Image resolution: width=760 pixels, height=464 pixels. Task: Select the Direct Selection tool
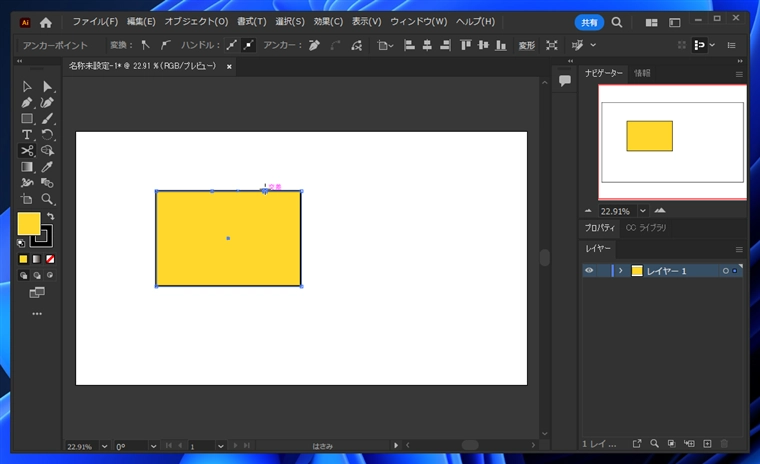(x=47, y=87)
